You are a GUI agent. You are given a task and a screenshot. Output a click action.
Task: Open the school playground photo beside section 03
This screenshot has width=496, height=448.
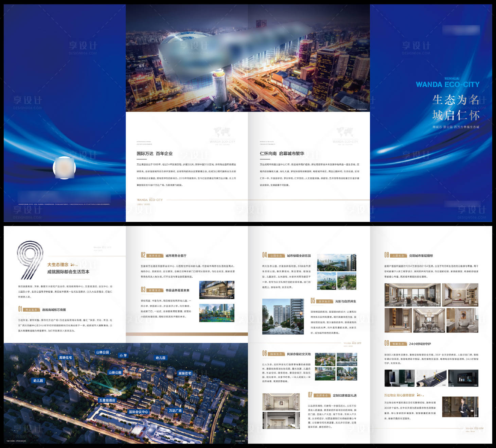217,313
